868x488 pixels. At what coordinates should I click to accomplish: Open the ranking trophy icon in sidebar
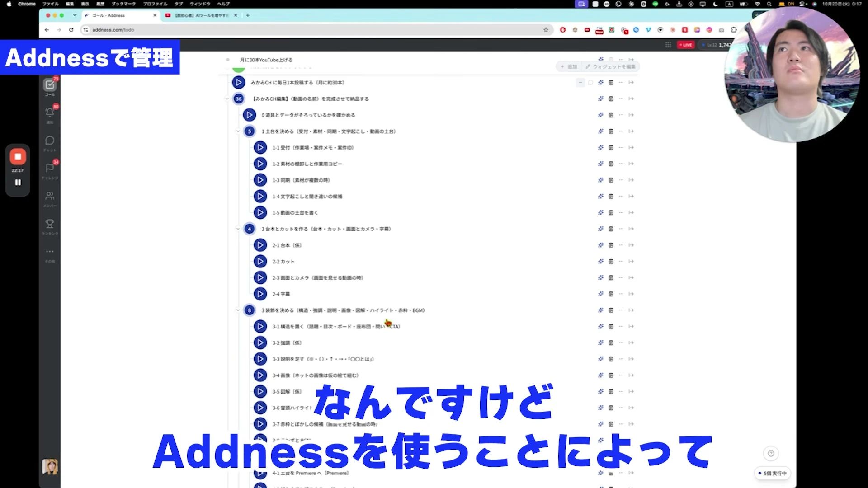[50, 224]
